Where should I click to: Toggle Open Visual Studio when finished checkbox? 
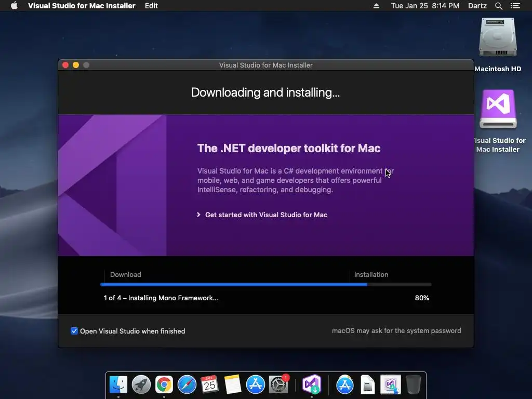click(74, 331)
